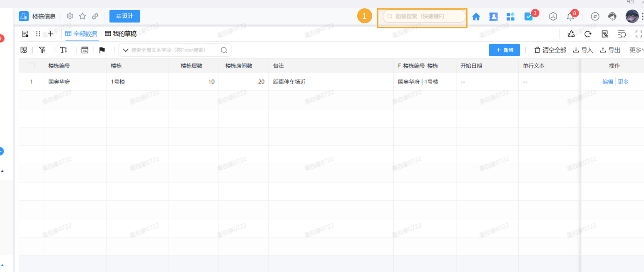This screenshot has width=644, height=272.
Task: Toggle the select-all header checkbox
Action: click(x=31, y=66)
